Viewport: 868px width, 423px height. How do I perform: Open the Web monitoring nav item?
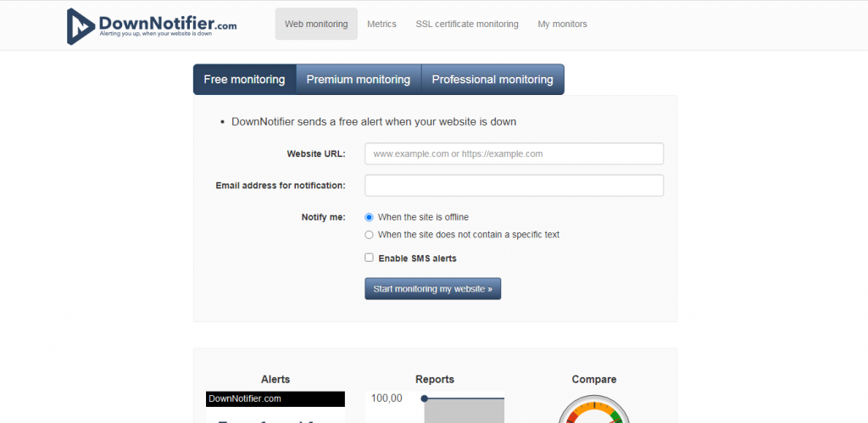316,24
